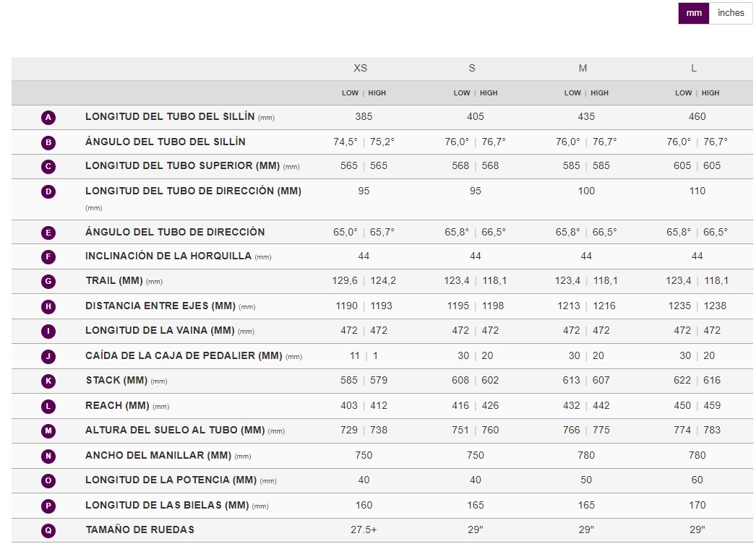This screenshot has height=549, width=756.
Task: Select the XS size column header
Action: pos(360,69)
